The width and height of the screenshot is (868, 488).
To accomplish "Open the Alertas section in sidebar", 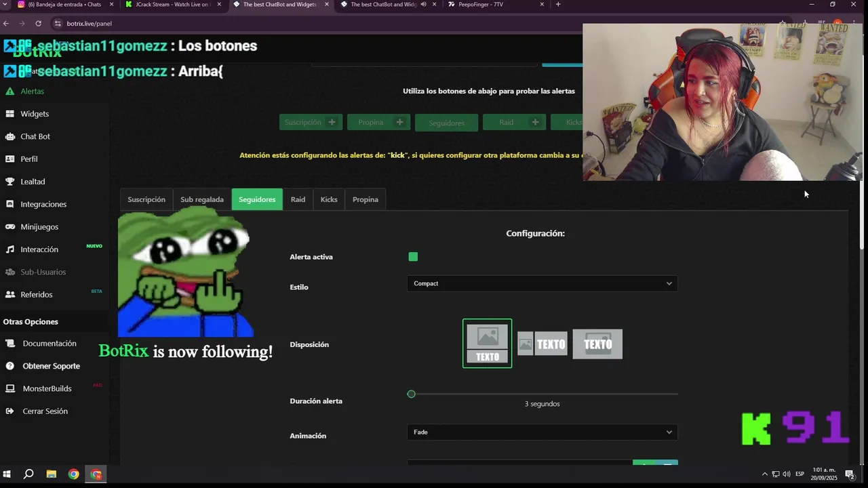I will click(32, 91).
